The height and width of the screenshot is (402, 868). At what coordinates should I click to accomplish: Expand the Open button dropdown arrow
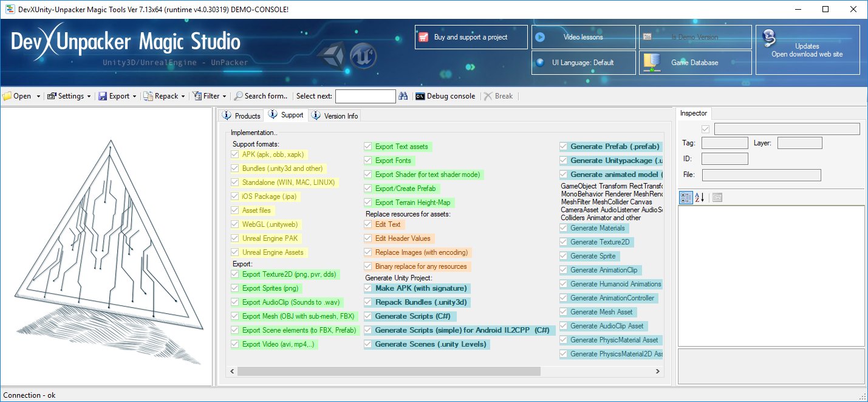coord(38,96)
